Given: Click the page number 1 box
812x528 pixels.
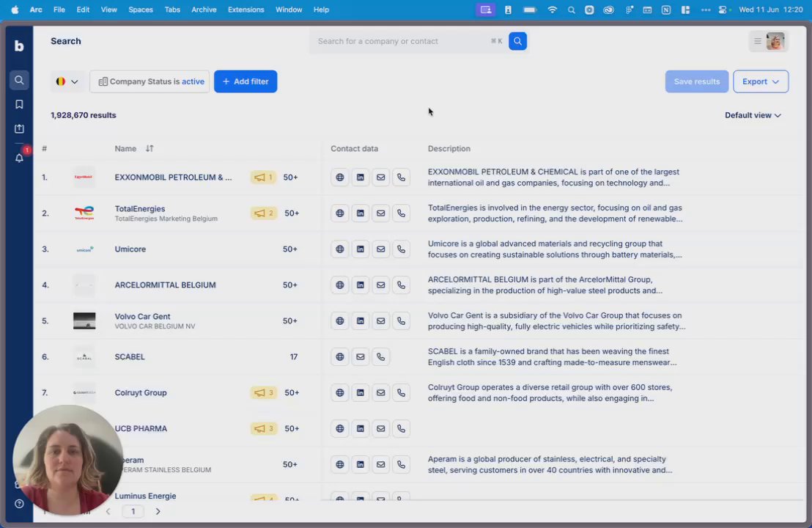Looking at the screenshot, I should [x=133, y=511].
